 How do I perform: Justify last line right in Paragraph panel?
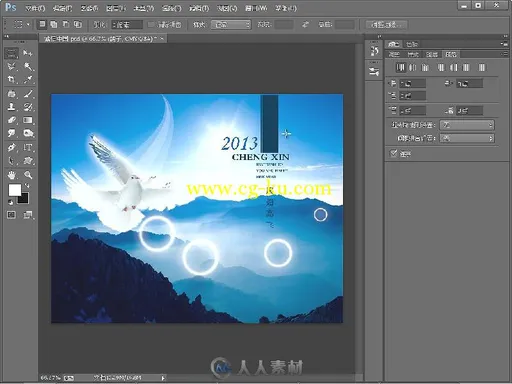pyautogui.click(x=466, y=68)
